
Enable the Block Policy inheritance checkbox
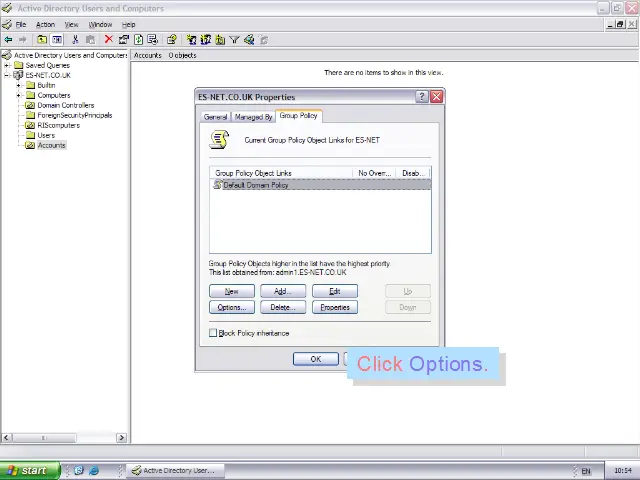213,333
